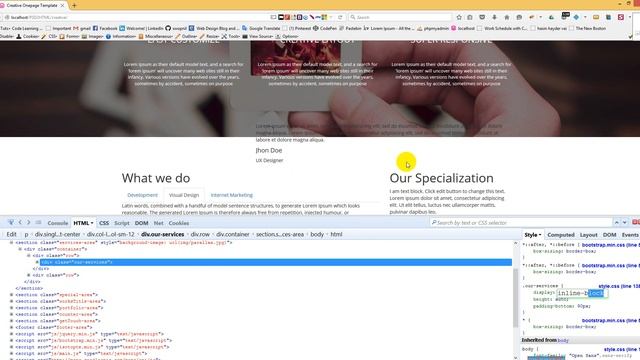This screenshot has height=360, width=640.
Task: Open the Firebug command line toggle icon
Action: (38, 222)
